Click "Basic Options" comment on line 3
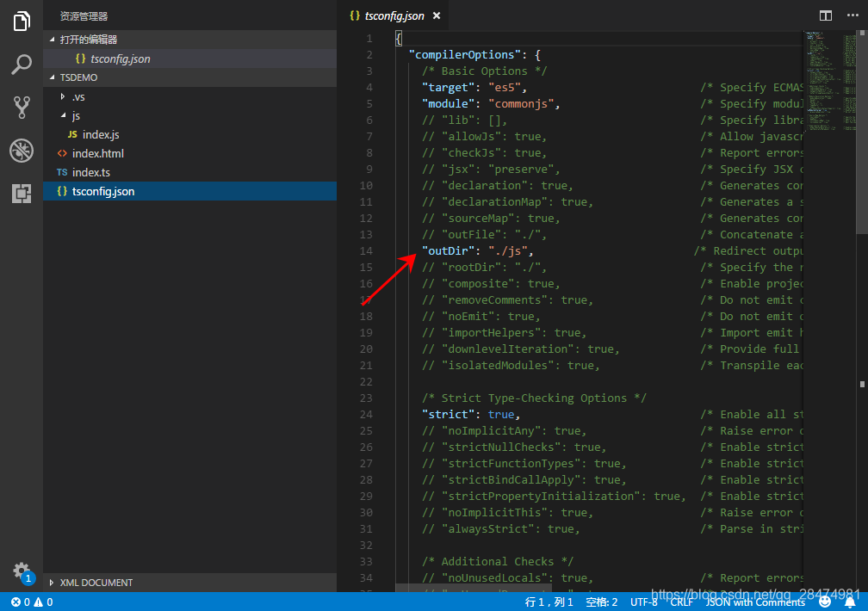The height and width of the screenshot is (611, 868). tap(484, 71)
